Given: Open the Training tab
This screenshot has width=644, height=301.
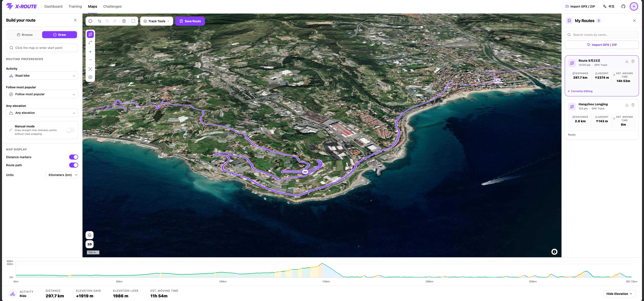Looking at the screenshot, I should [75, 7].
